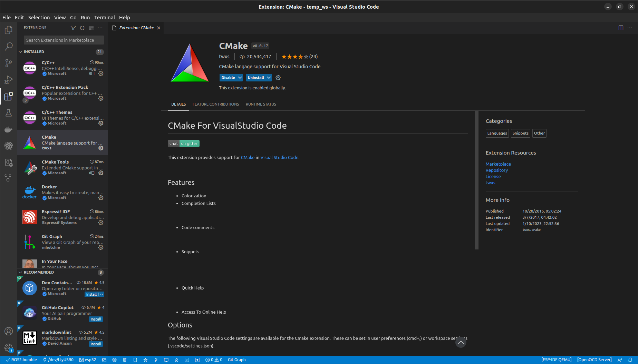
Task: Toggle the OpenOCD Server status item
Action: (x=594, y=360)
